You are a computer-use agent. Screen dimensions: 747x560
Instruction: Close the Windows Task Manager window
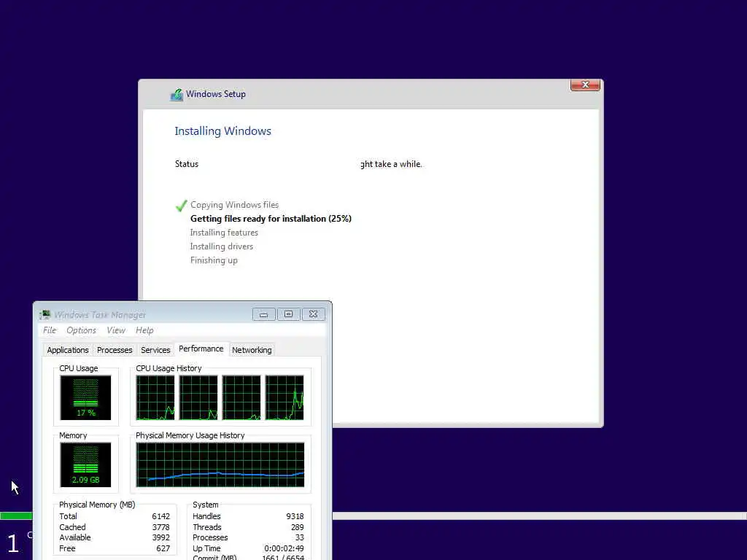313,314
